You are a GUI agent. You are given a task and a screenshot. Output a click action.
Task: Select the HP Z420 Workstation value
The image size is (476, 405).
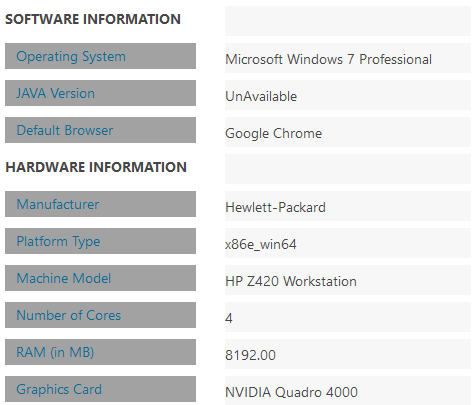coord(291,281)
